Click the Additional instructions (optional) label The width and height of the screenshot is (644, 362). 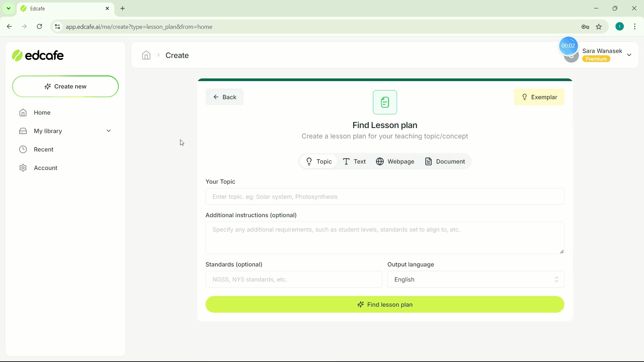tap(251, 215)
